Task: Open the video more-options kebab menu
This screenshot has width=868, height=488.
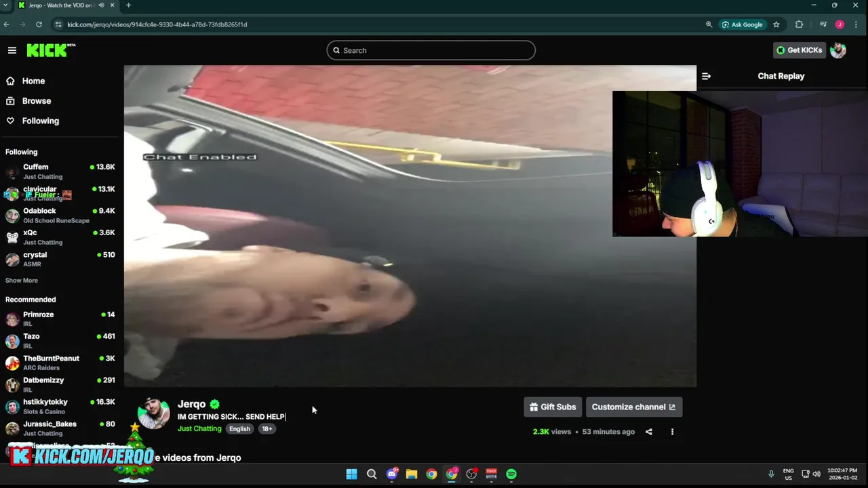Action: click(x=672, y=432)
